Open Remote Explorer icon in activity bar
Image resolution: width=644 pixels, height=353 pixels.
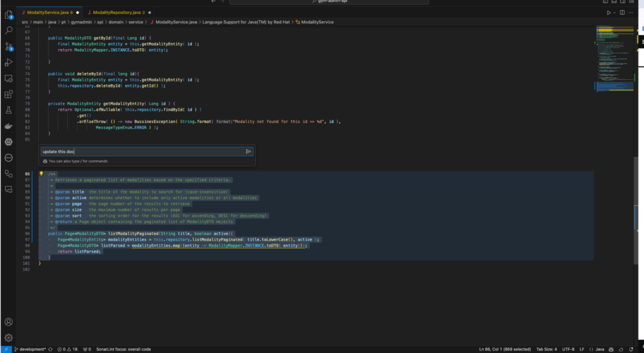pyautogui.click(x=8, y=79)
